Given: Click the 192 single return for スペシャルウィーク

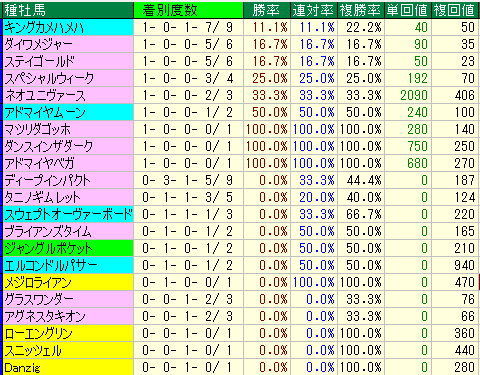Looking at the screenshot, I should [417, 78].
